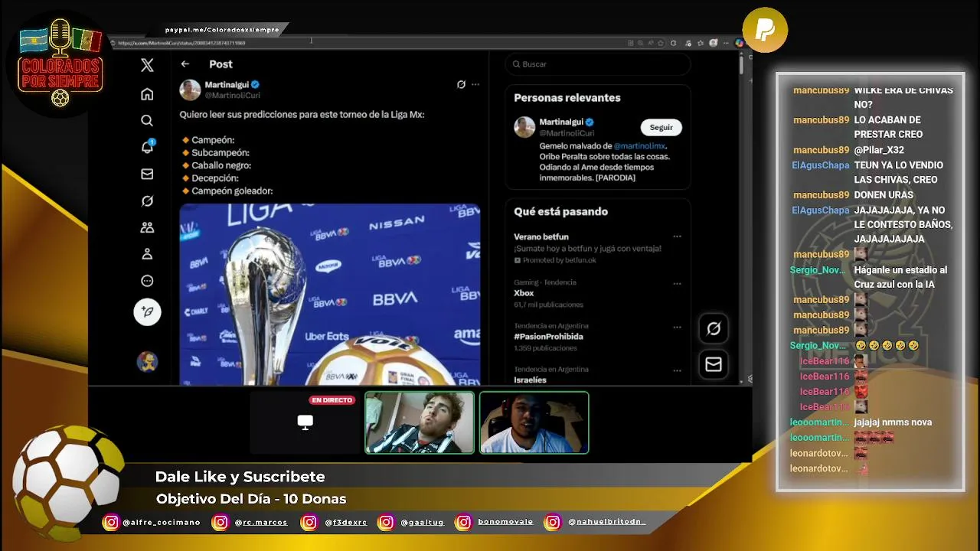Click X page vertical scrollbar
This screenshot has height=551, width=980.
[x=741, y=65]
